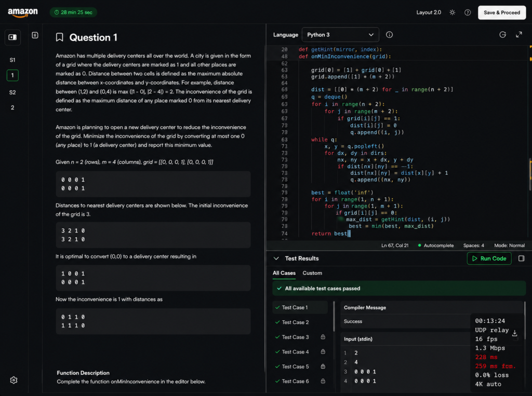The image size is (532, 396).
Task: Select section S2 in sidebar
Action: coord(12,92)
